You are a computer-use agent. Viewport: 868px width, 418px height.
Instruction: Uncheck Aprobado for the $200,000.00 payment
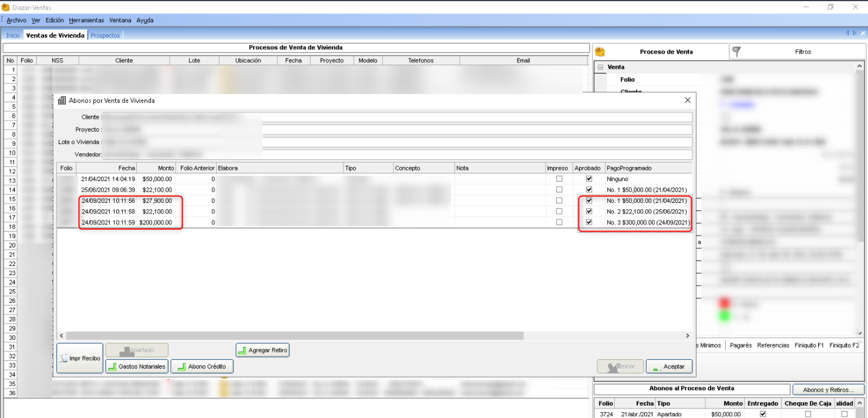point(589,222)
